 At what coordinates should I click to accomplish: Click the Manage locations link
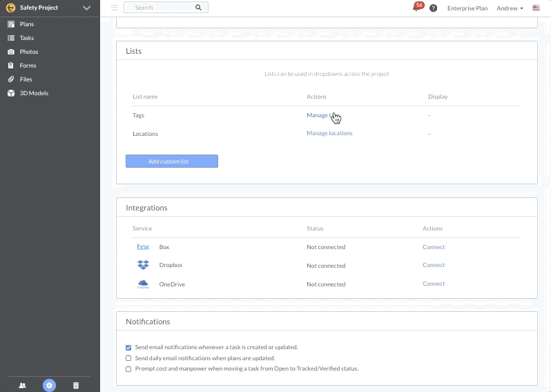pyautogui.click(x=329, y=133)
